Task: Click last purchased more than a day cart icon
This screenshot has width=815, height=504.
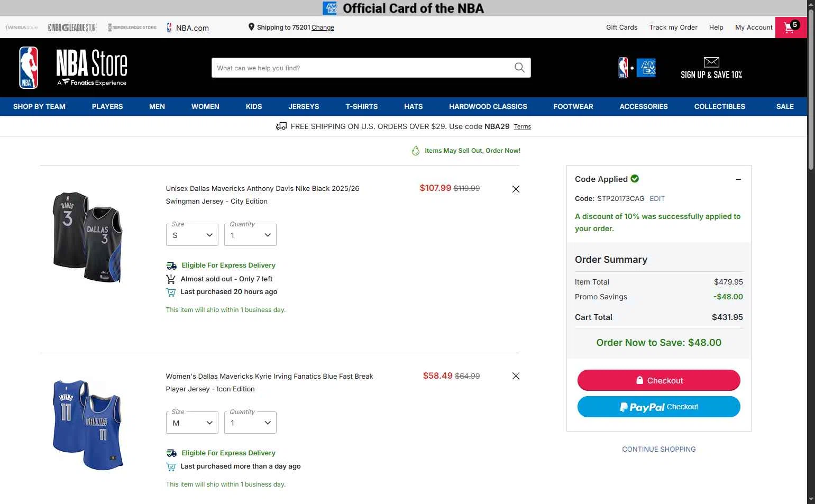Action: point(171,466)
